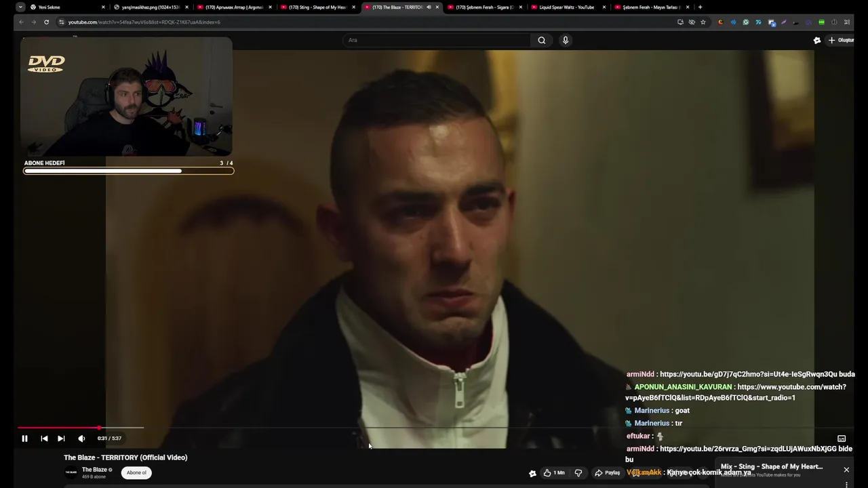
Task: Open the purple feather extension icon
Action: pyautogui.click(x=784, y=22)
